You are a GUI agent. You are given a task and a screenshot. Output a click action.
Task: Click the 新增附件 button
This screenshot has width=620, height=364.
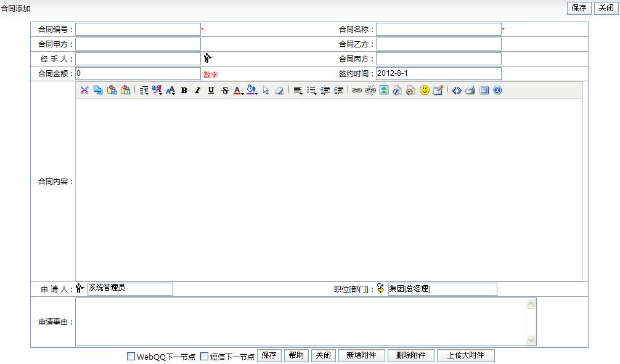point(362,355)
